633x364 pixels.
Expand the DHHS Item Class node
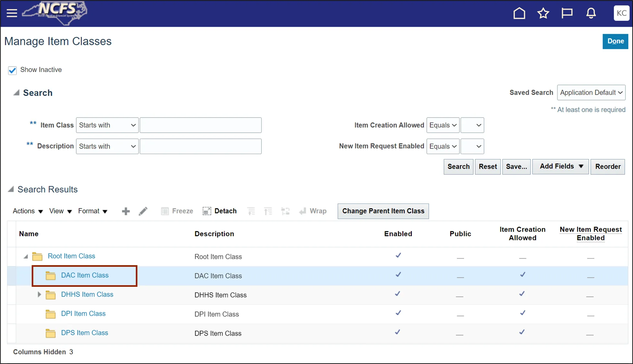click(39, 295)
